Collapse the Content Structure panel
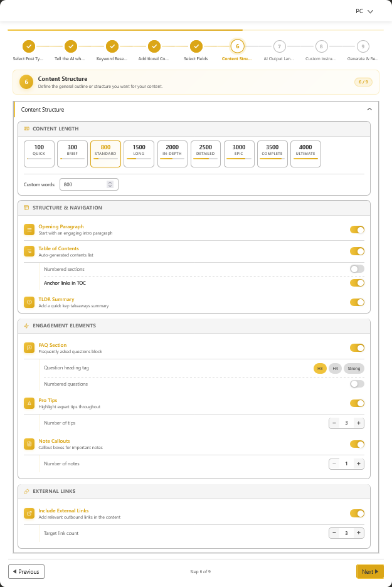 pos(369,109)
